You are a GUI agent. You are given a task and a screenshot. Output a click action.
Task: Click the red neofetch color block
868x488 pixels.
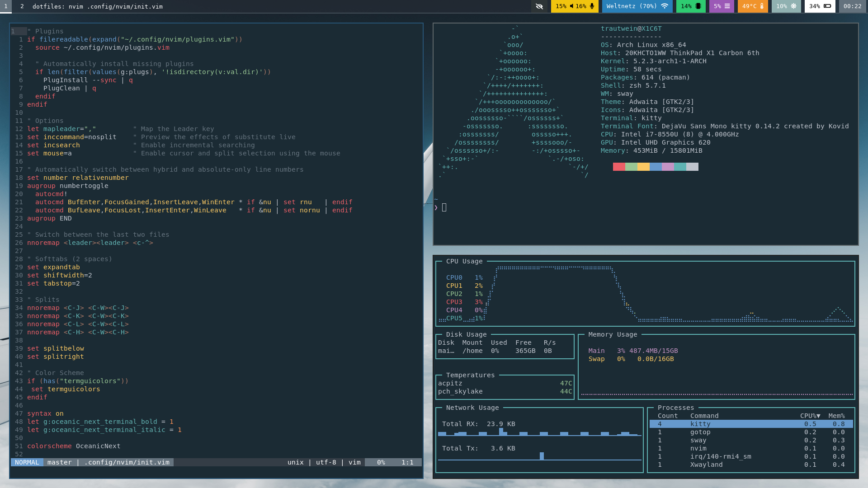619,167
